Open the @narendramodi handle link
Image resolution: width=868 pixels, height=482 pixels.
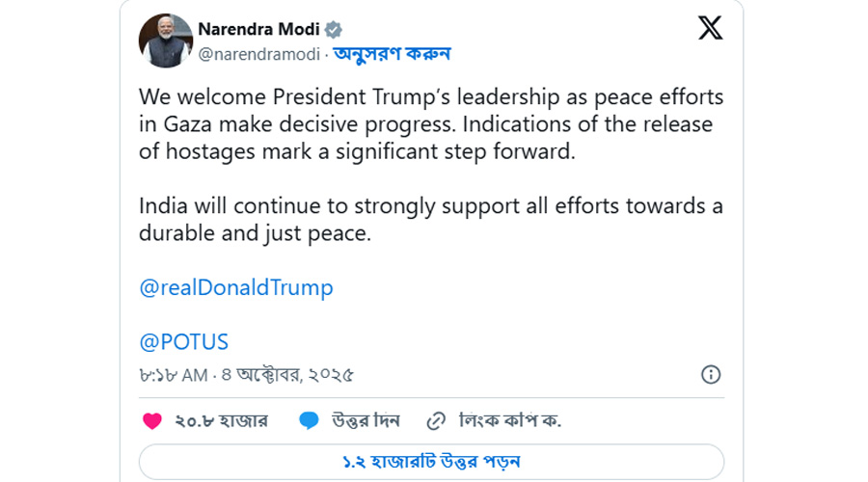coord(258,54)
